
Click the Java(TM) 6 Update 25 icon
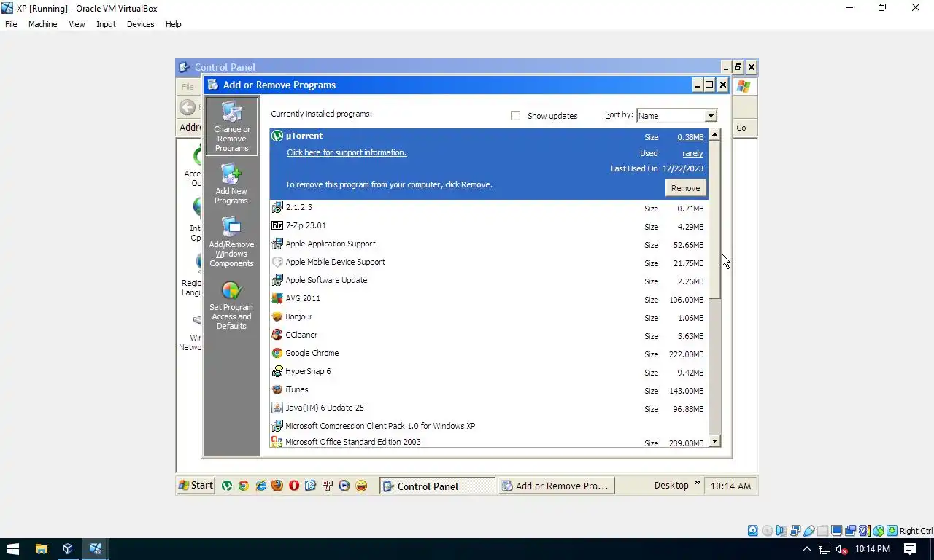coord(277,408)
